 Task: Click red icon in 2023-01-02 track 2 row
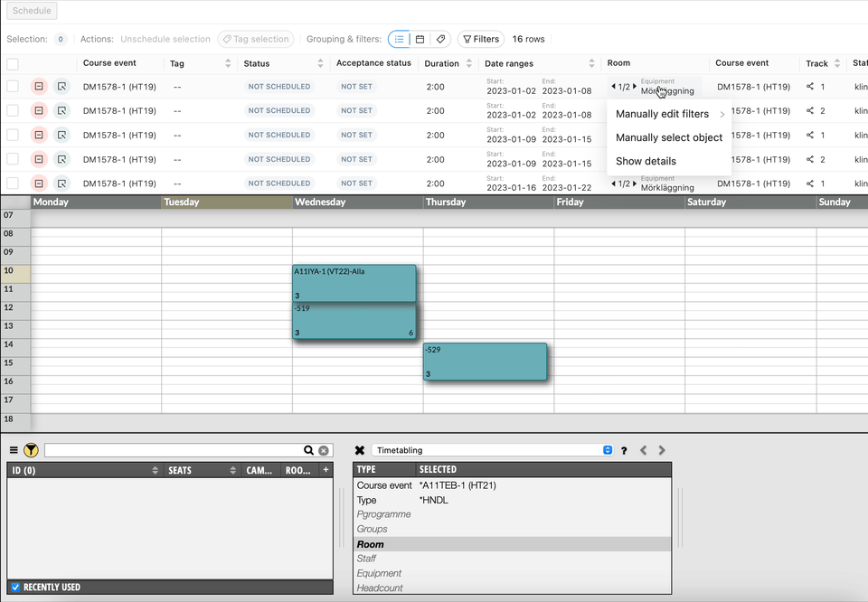click(x=39, y=110)
